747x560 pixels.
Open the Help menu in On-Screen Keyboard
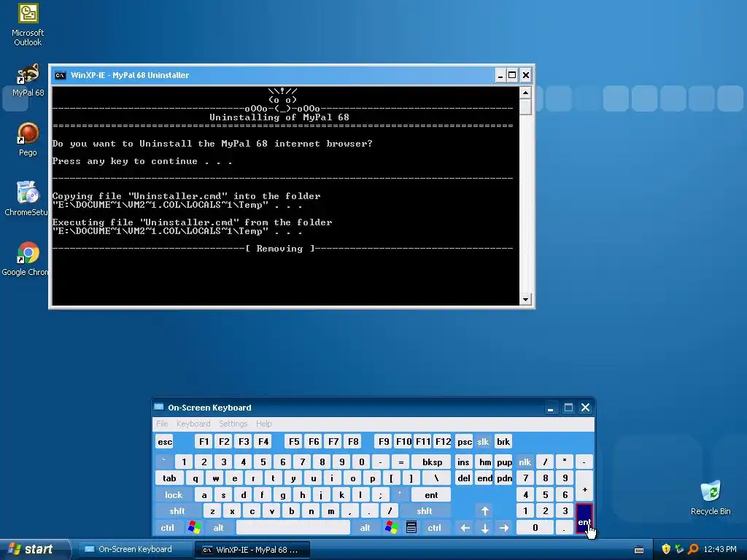[x=263, y=424]
